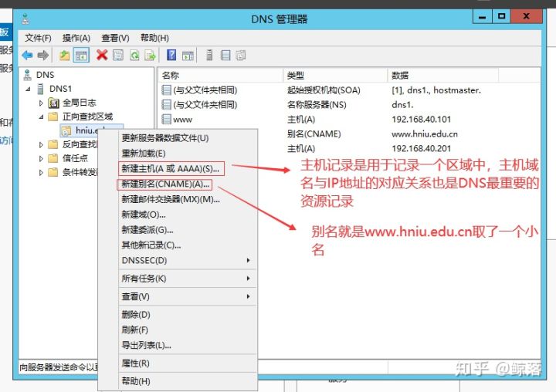The height and width of the screenshot is (392, 556).
Task: Click the export list toolbar icon
Action: [x=151, y=56]
